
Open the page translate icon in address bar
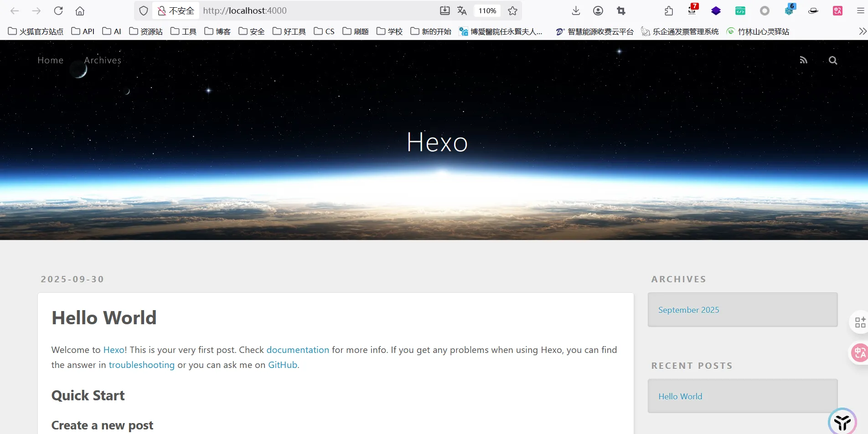[x=462, y=11]
